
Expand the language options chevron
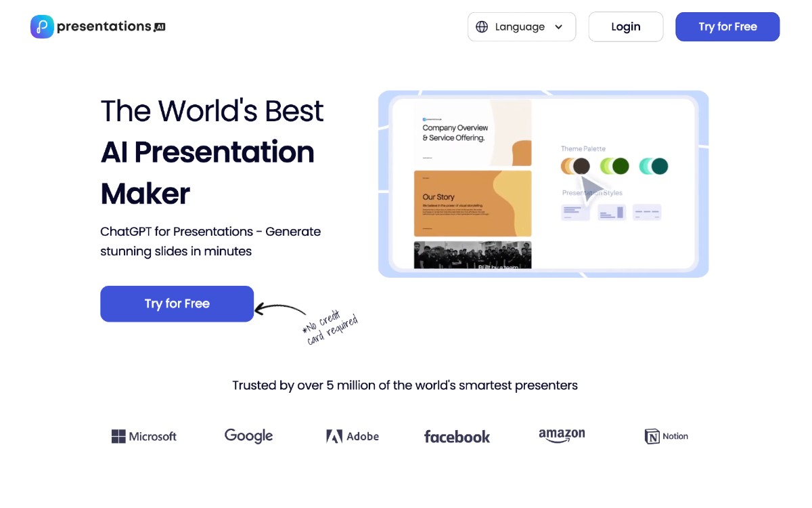(559, 27)
